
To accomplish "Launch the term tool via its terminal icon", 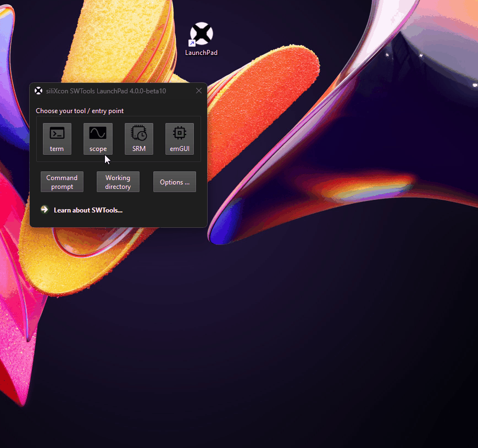I will [57, 133].
